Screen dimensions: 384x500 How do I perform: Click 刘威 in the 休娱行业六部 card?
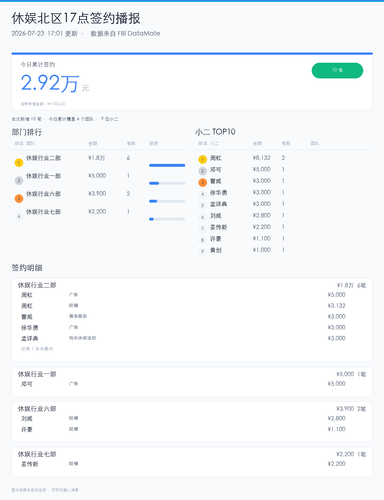click(27, 419)
